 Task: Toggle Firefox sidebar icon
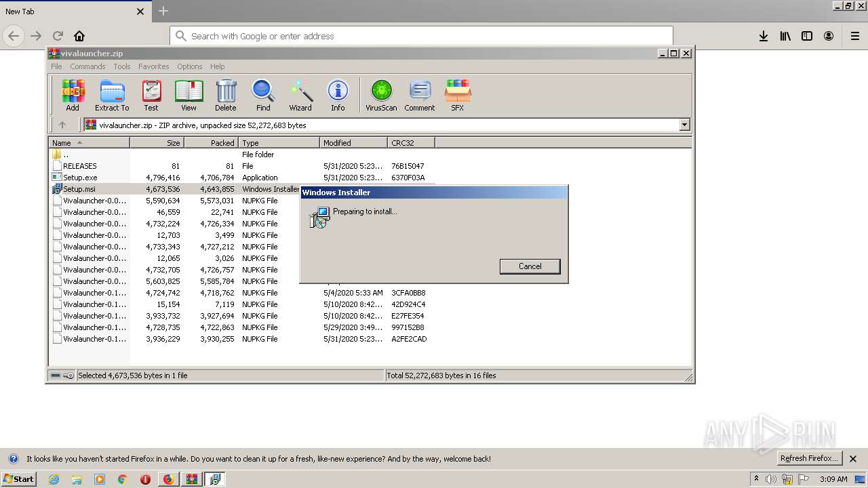(807, 36)
